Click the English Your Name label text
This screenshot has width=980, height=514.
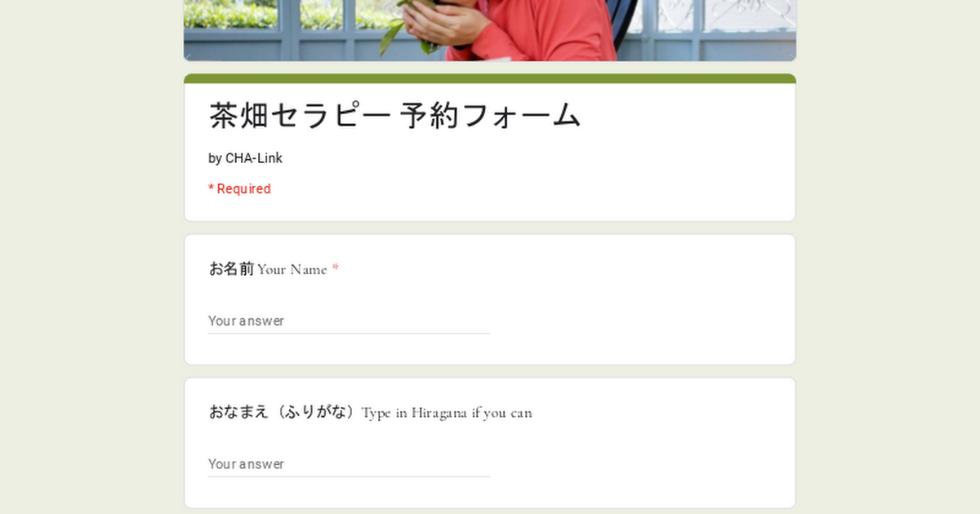[x=292, y=269]
